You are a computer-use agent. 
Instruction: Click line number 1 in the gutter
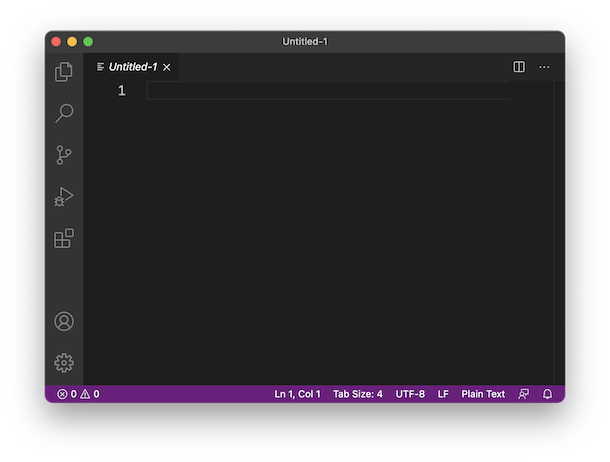122,91
